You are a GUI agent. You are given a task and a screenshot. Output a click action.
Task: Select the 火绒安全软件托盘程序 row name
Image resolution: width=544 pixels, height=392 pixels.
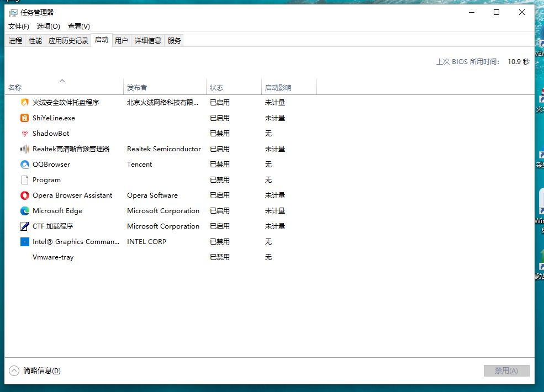[x=66, y=103]
